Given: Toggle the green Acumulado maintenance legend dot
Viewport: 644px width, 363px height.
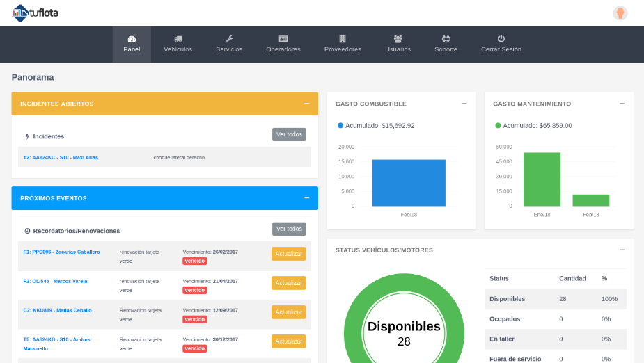Looking at the screenshot, I should coord(498,126).
